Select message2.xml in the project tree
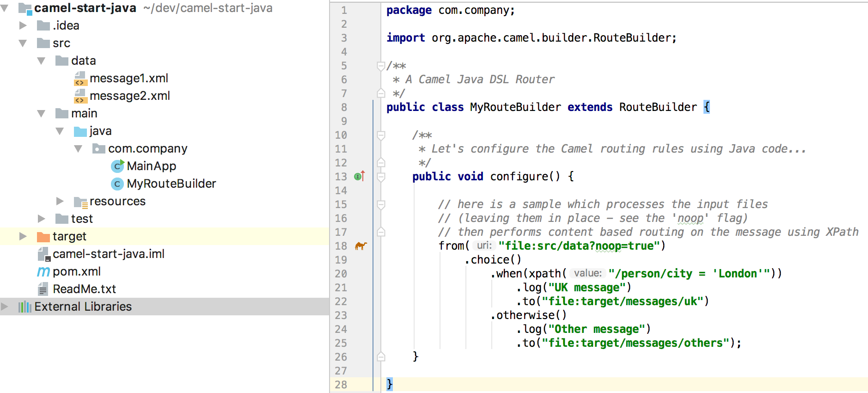868x393 pixels. pos(129,96)
